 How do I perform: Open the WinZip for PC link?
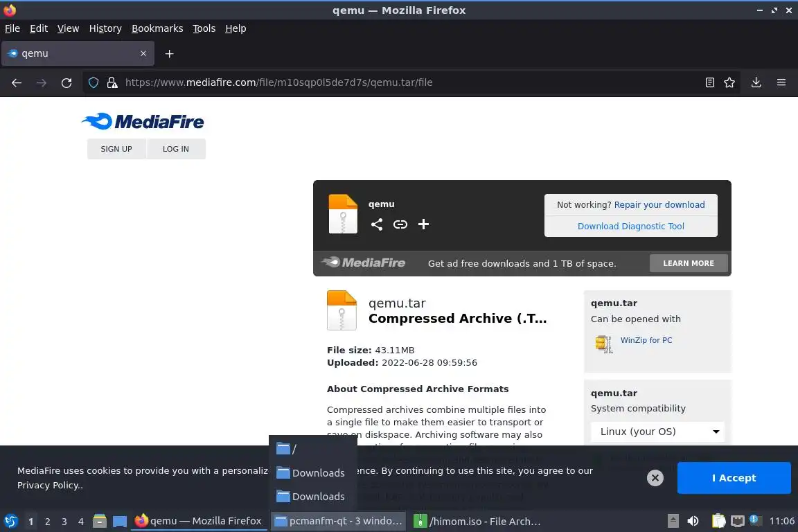pos(646,340)
